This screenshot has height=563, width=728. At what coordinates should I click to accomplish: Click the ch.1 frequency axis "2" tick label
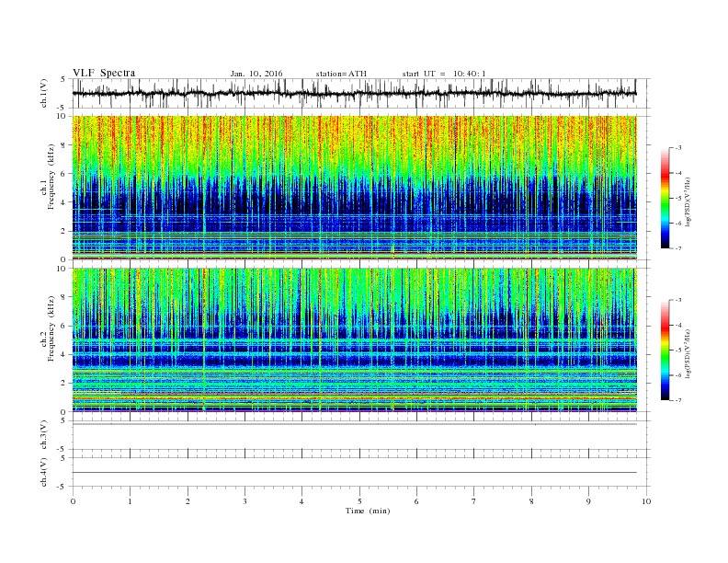tap(64, 231)
